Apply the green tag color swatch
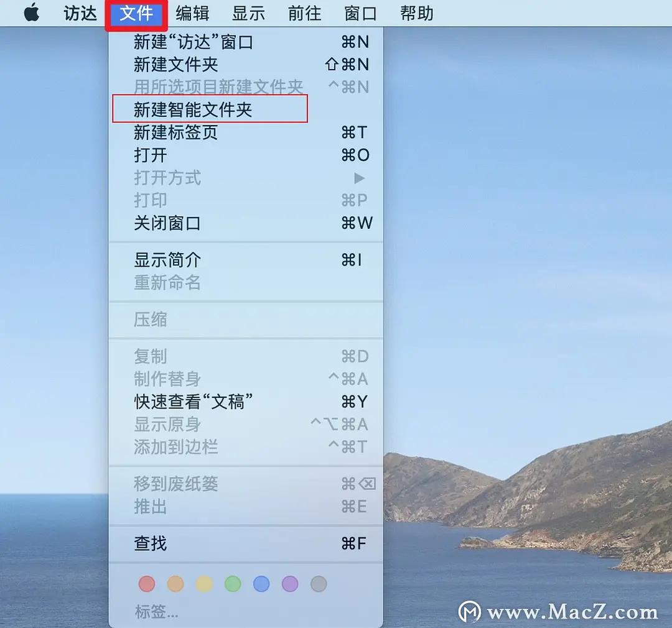Image resolution: width=672 pixels, height=628 pixels. tap(233, 584)
